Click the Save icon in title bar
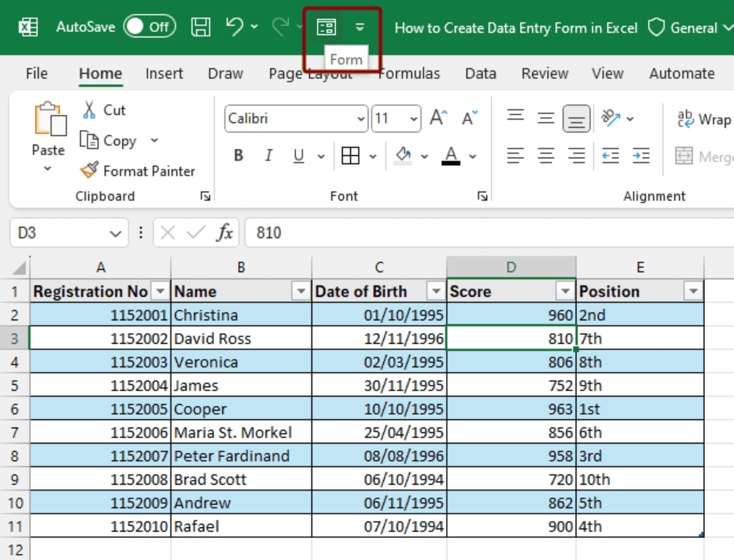The height and width of the screenshot is (560, 734). 201,27
